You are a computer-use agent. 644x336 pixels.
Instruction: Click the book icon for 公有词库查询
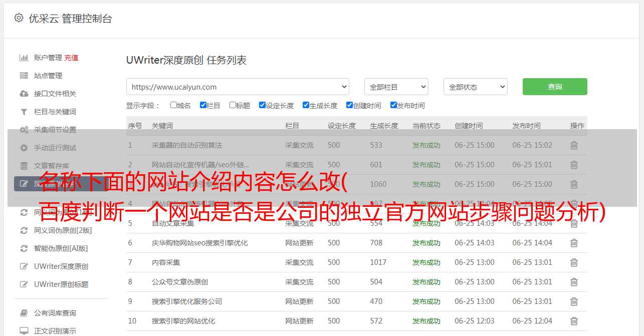[24, 313]
